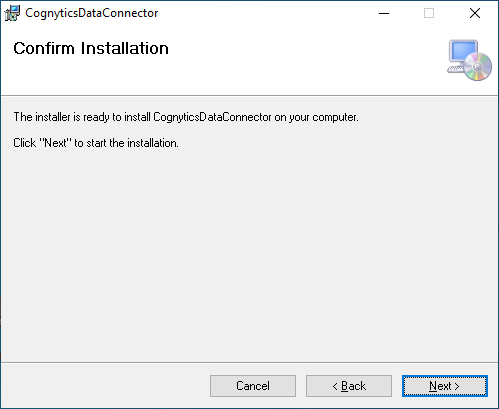Click the empty gray area of the dialog body
The height and width of the screenshot is (409, 499).
point(249,253)
